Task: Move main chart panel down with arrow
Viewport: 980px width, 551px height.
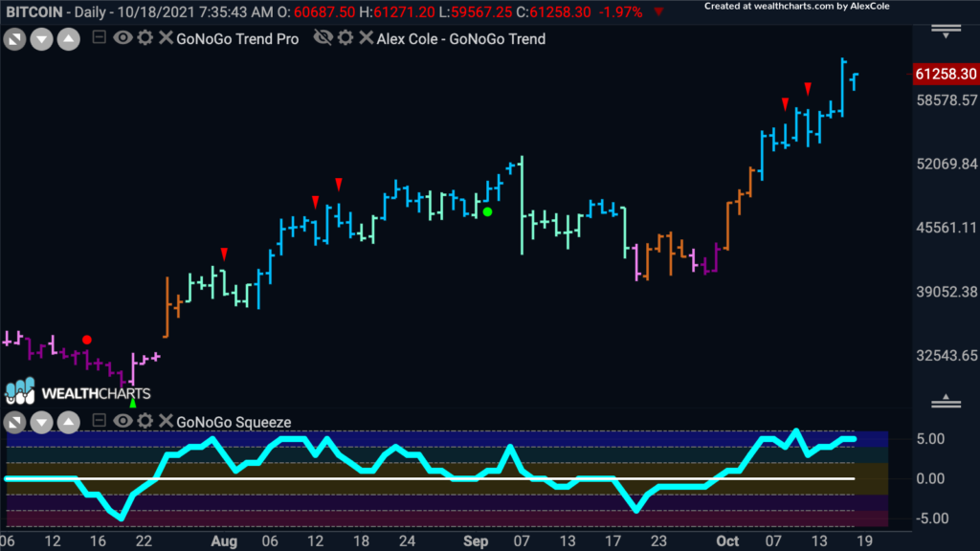Action: (x=41, y=39)
